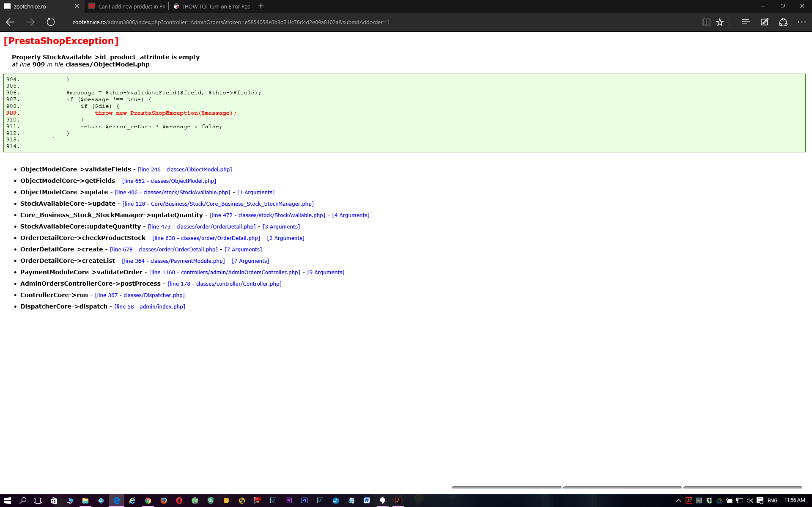Viewport: 812px width, 507px height.
Task: Open Photoshop from the taskbar
Action: [304, 500]
